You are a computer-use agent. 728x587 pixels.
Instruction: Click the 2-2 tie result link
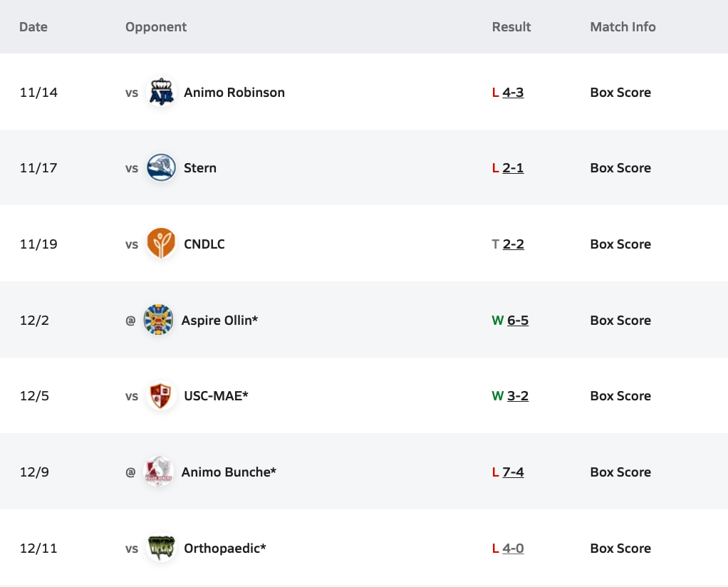click(x=513, y=244)
